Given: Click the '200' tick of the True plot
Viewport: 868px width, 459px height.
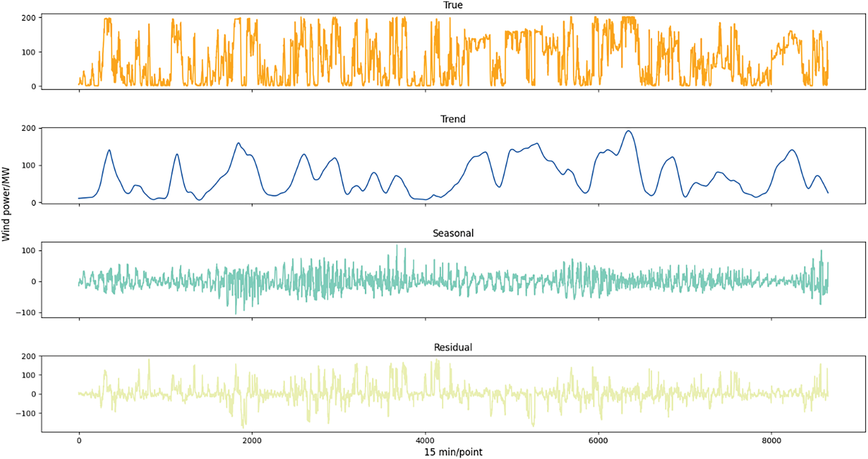Looking at the screenshot, I should pyautogui.click(x=29, y=18).
